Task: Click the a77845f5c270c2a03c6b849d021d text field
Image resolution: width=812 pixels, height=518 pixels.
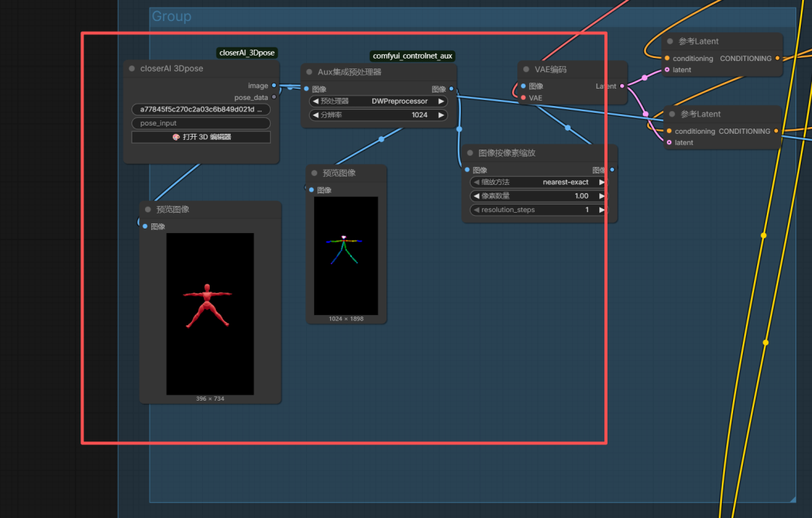Action: tap(201, 109)
